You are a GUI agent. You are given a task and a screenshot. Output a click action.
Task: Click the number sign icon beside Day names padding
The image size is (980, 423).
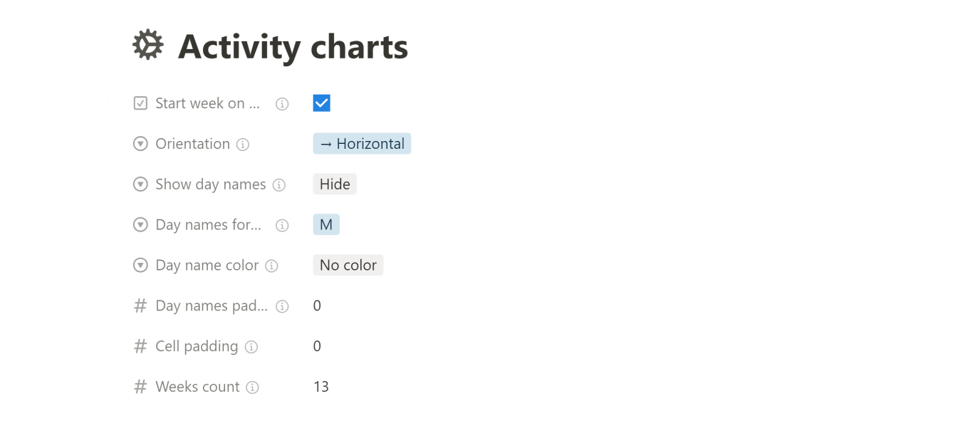click(140, 305)
